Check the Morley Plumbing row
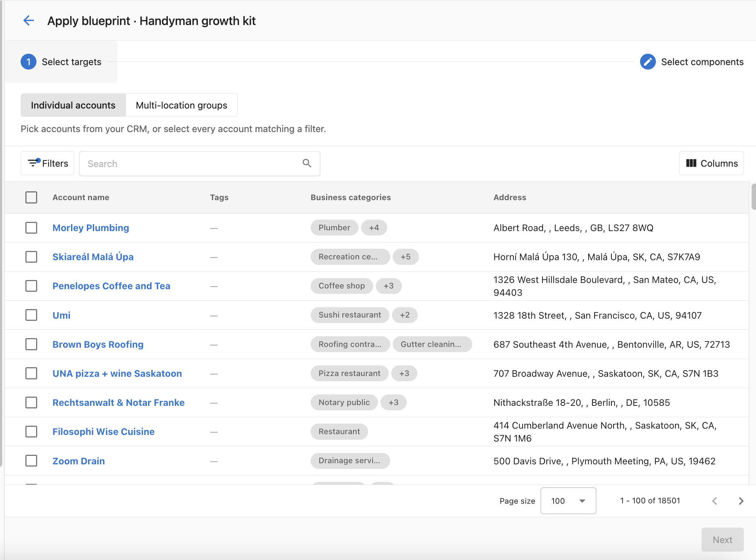 (31, 228)
